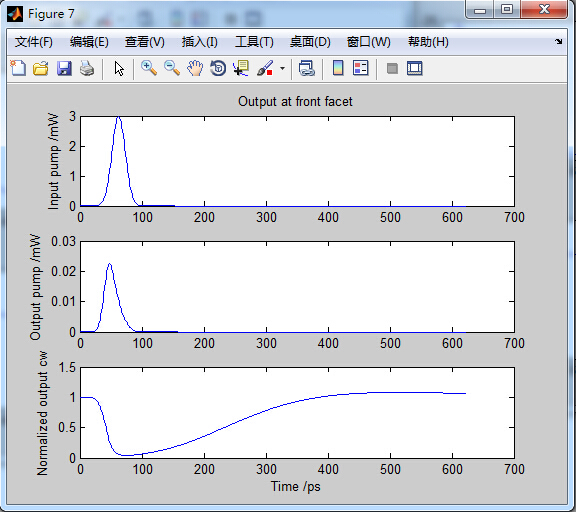Toggle the Rotate 3D tool
The image size is (576, 512).
point(218,68)
